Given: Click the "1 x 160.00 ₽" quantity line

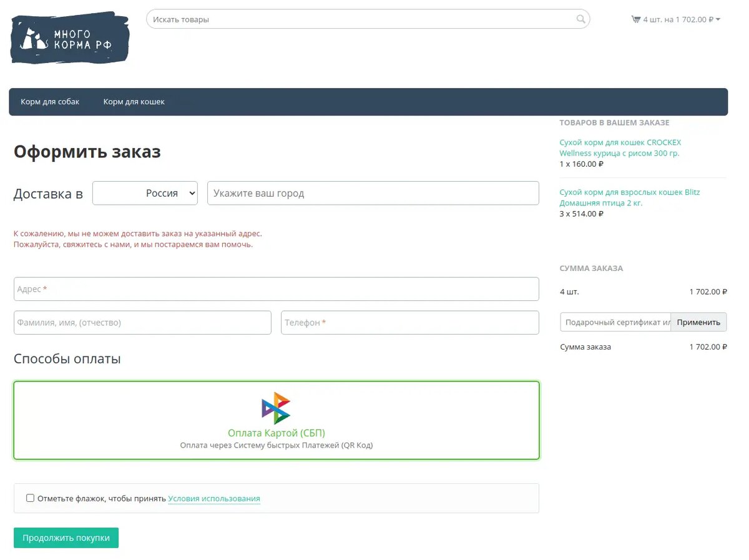Looking at the screenshot, I should coord(582,164).
